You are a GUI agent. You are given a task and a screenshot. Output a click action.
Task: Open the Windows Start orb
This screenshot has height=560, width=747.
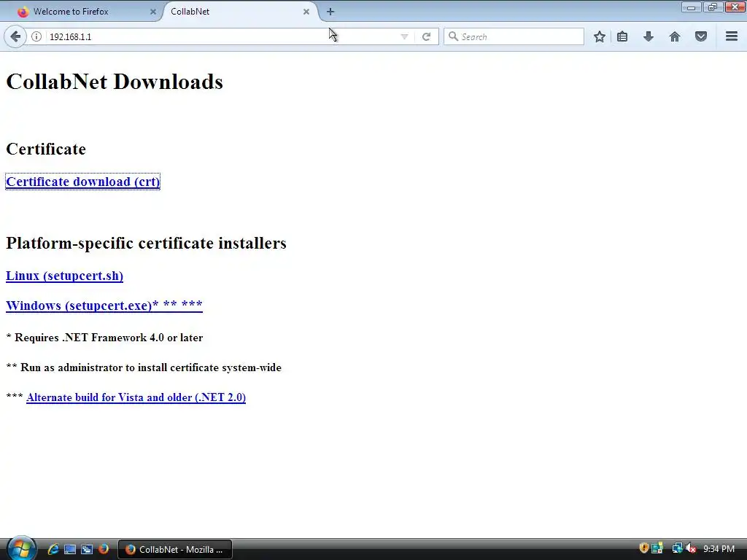click(21, 548)
